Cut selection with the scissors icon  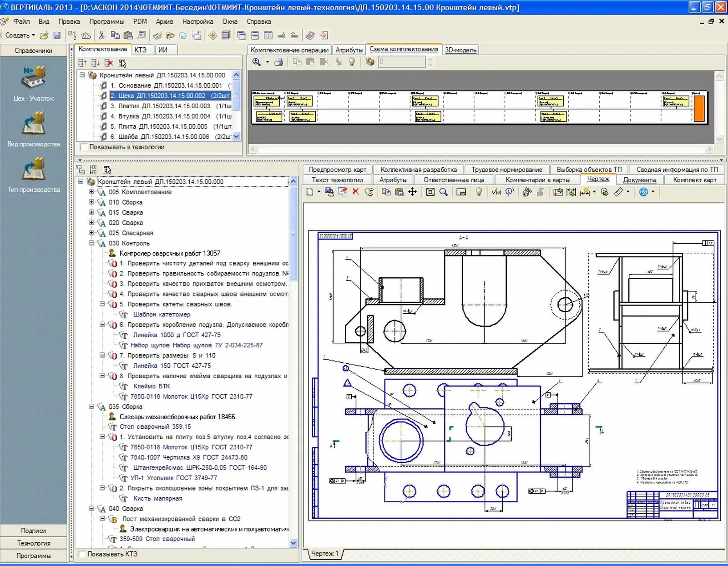pos(101,35)
